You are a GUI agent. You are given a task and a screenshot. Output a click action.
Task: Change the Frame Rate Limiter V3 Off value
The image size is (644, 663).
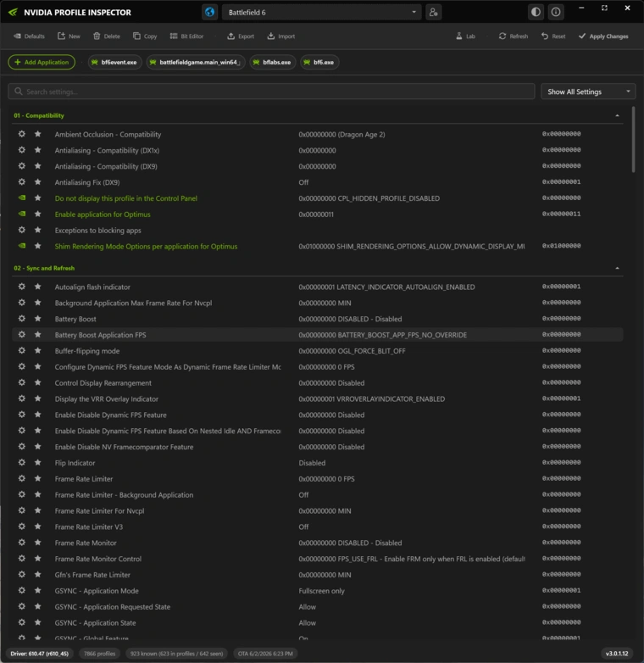point(303,526)
